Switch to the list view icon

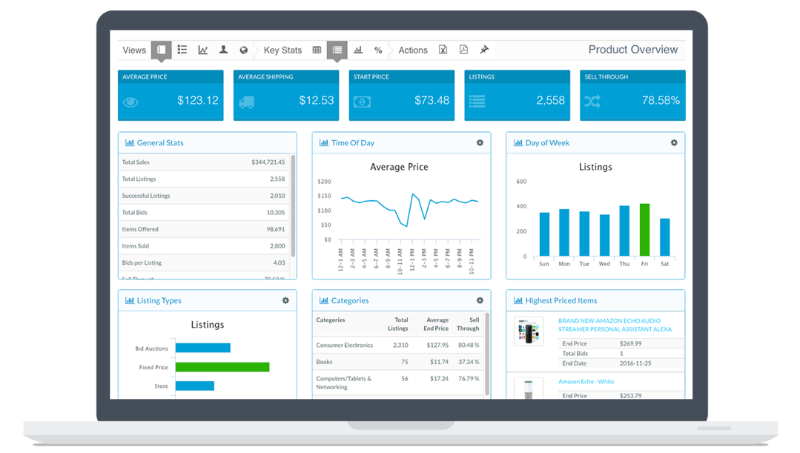click(x=182, y=50)
